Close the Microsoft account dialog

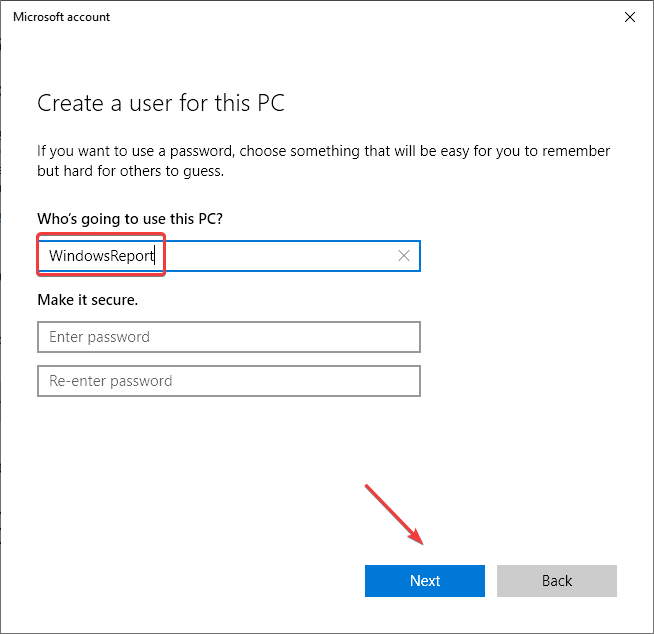coord(629,17)
